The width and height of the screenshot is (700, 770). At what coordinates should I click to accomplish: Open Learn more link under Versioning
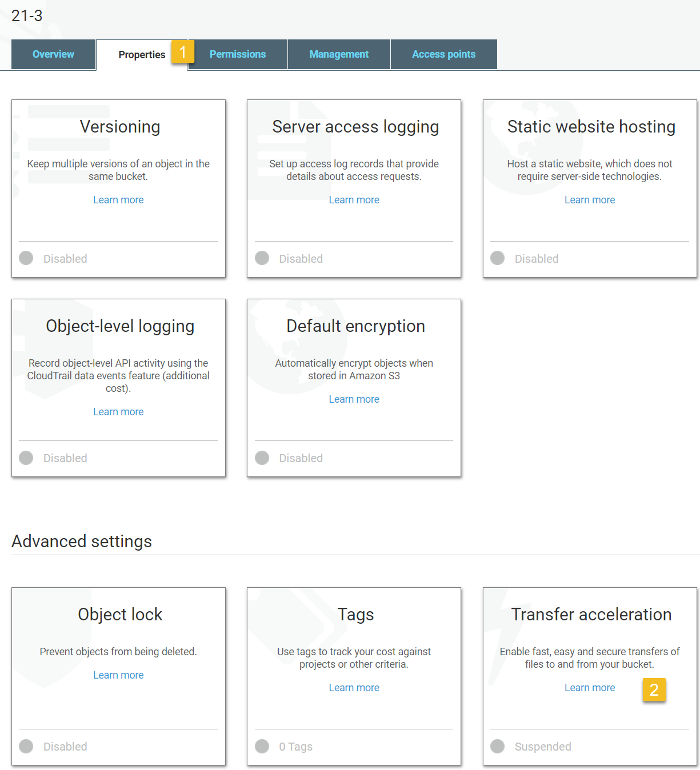coord(118,200)
